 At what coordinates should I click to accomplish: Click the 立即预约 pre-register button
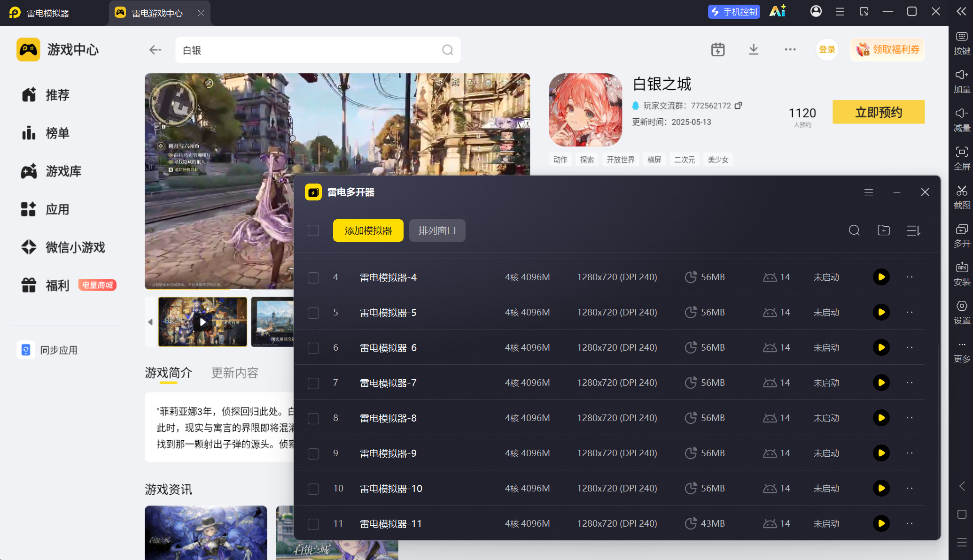pos(879,112)
